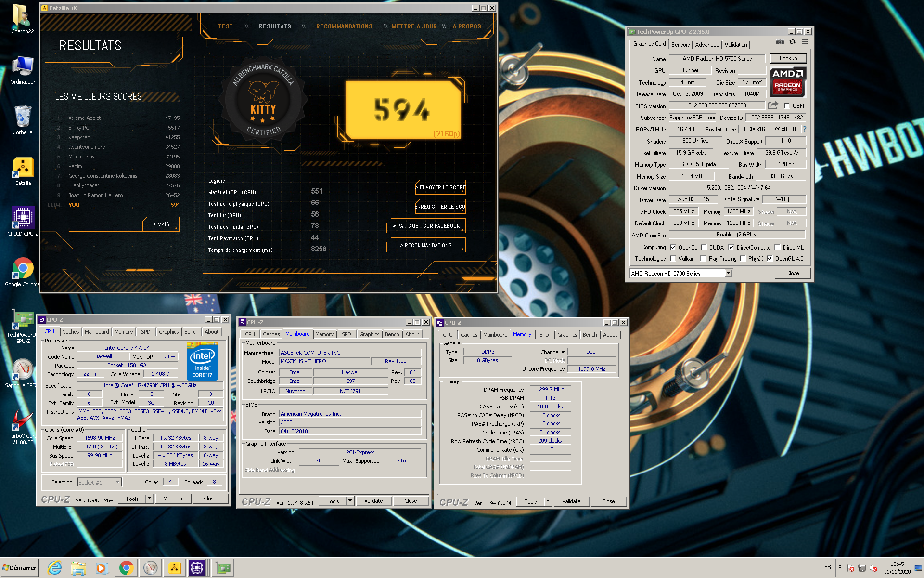Toggle the DirectCompute checkbox

731,247
